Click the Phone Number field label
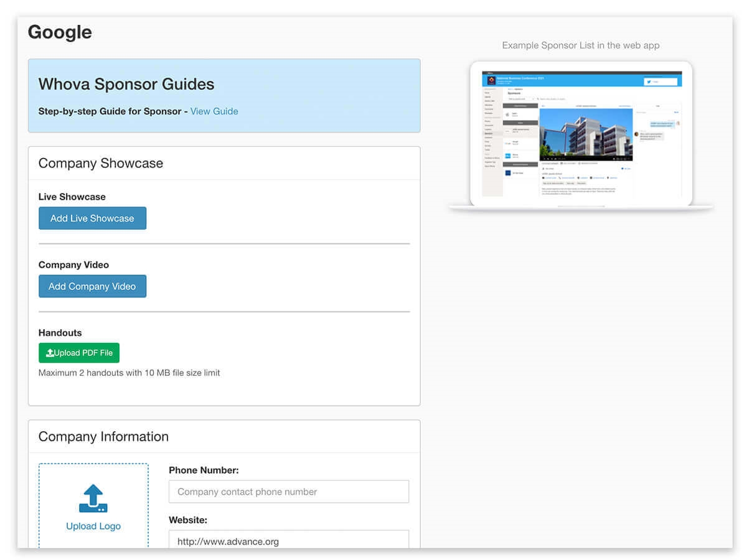 (204, 470)
